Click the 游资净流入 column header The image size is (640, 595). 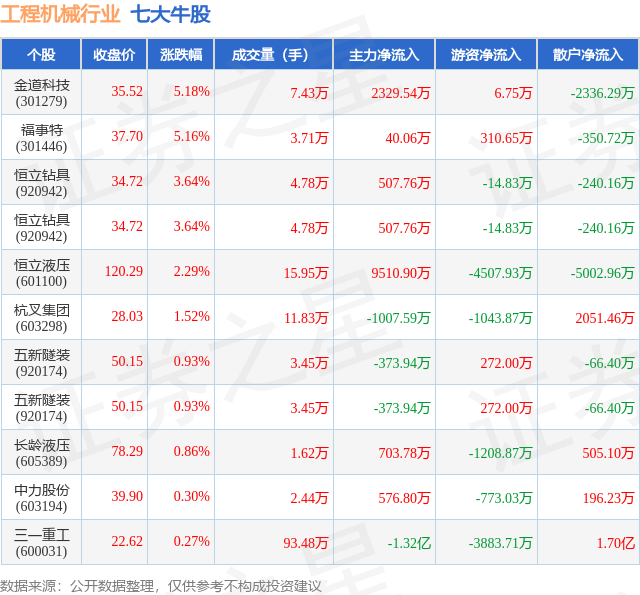click(x=486, y=54)
